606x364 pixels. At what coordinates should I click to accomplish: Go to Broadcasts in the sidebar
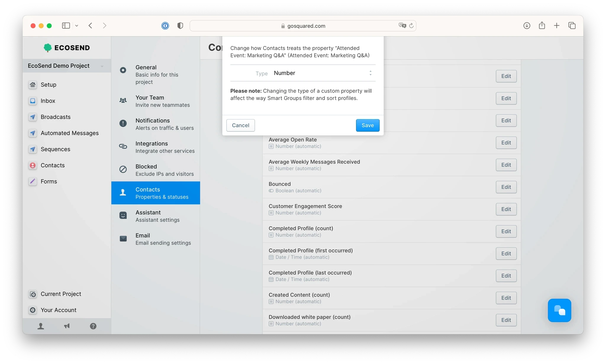[x=55, y=117]
